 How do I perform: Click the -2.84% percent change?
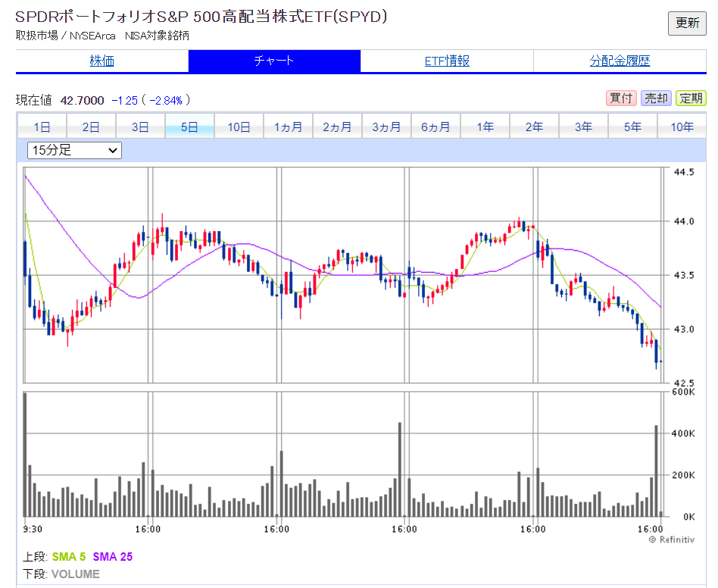click(166, 100)
